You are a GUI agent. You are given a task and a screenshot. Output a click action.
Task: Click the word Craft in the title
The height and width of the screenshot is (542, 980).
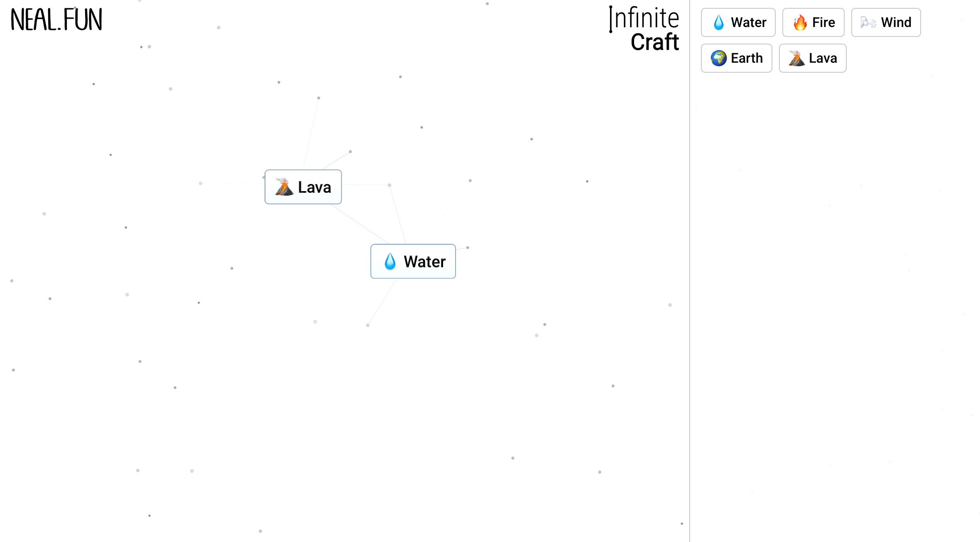coord(655,42)
